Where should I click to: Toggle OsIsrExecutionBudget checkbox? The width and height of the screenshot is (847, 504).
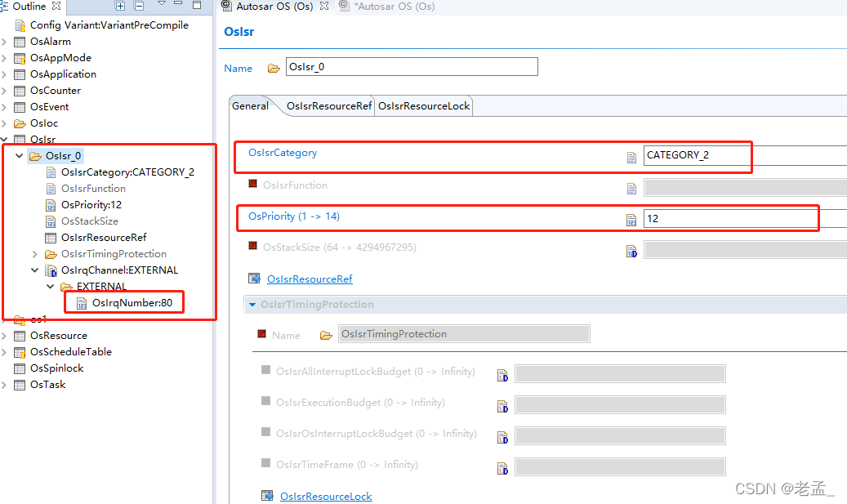(x=265, y=401)
